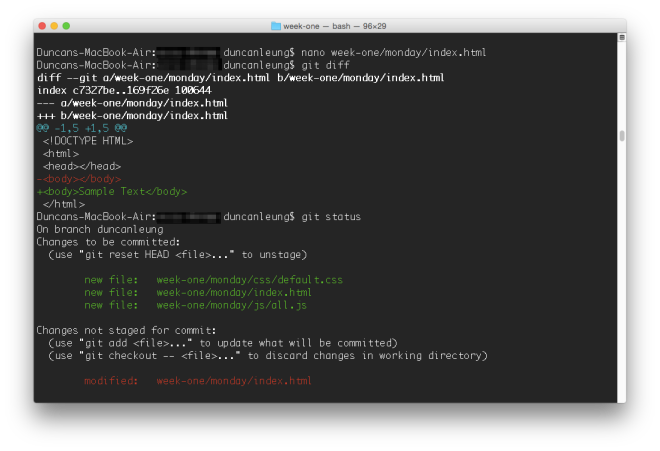
Task: Click the 'git checkout -- <file>...' hint line
Action: coord(268,356)
